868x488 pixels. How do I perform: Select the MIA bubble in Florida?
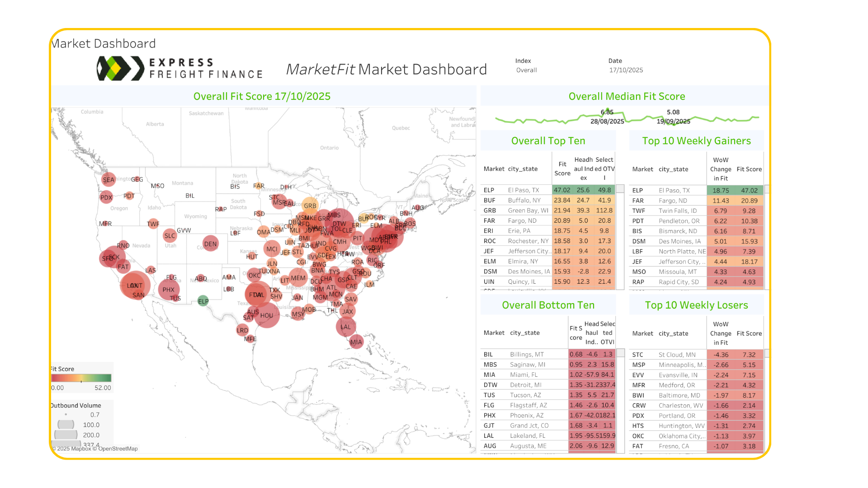point(356,342)
